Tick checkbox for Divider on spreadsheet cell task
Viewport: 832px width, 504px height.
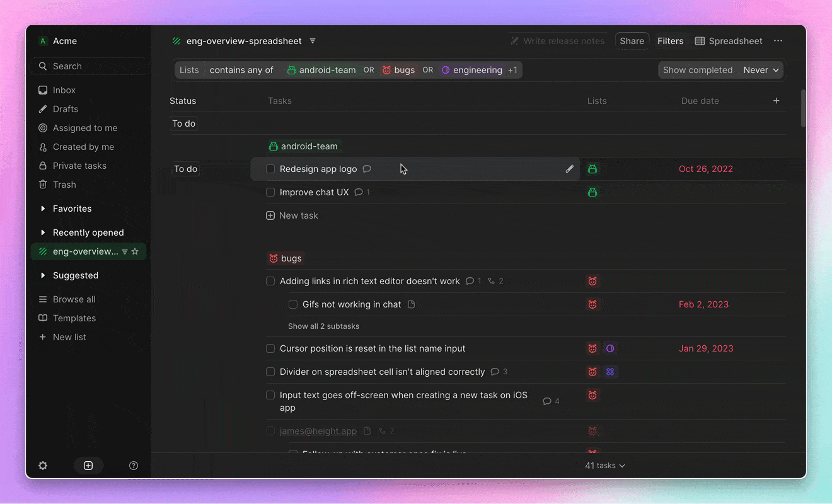click(x=270, y=372)
